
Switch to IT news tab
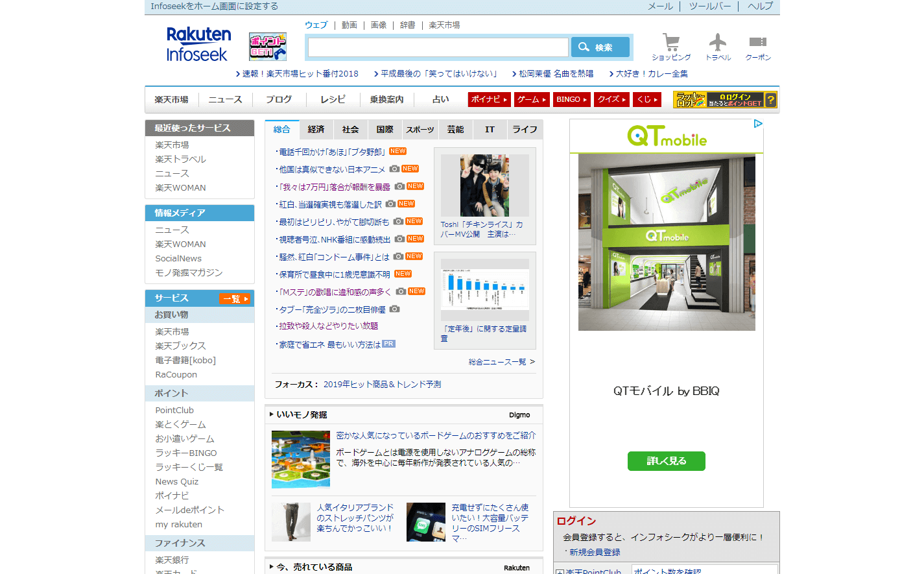click(490, 130)
